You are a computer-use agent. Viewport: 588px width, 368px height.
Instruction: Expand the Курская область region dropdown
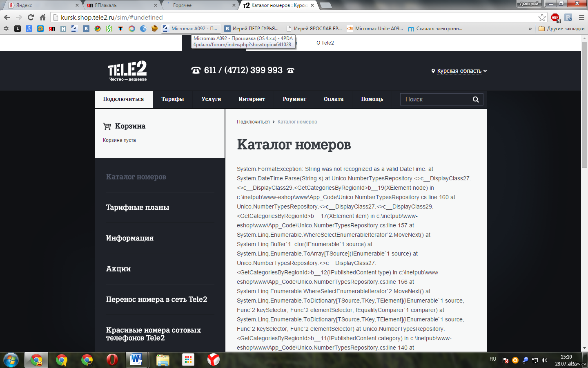click(x=459, y=71)
